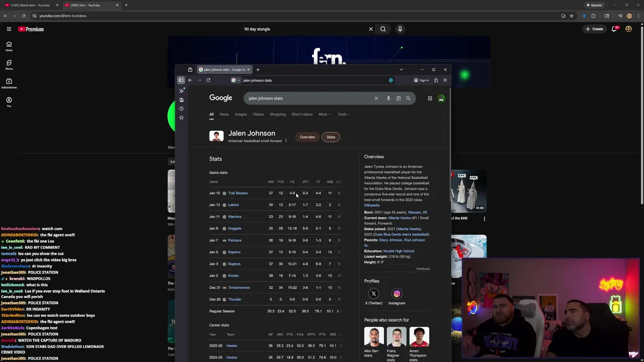
Task: Search by voice on Google
Action: coord(388,99)
